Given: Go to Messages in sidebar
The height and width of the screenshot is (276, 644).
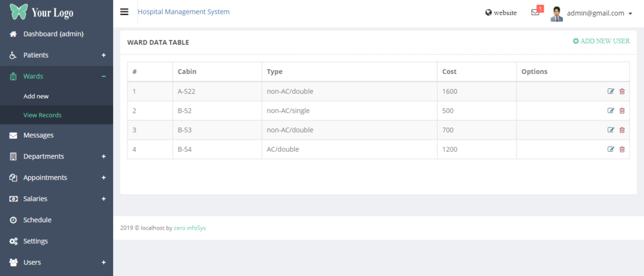Looking at the screenshot, I should coord(38,135).
